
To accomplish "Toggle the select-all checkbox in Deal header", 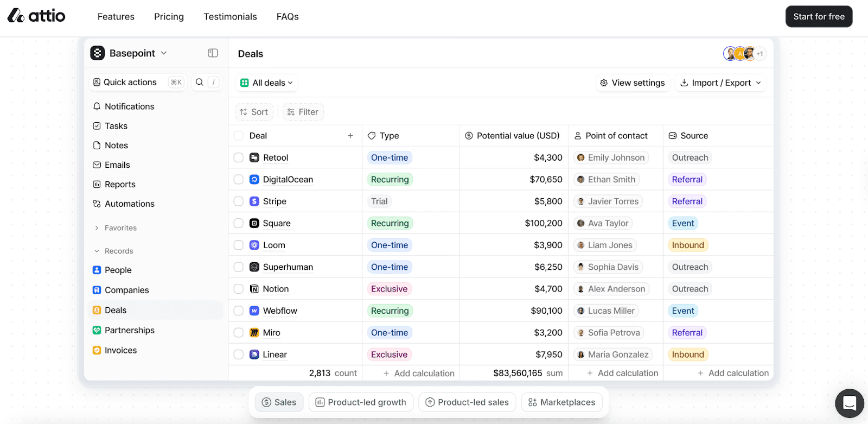I will point(239,136).
